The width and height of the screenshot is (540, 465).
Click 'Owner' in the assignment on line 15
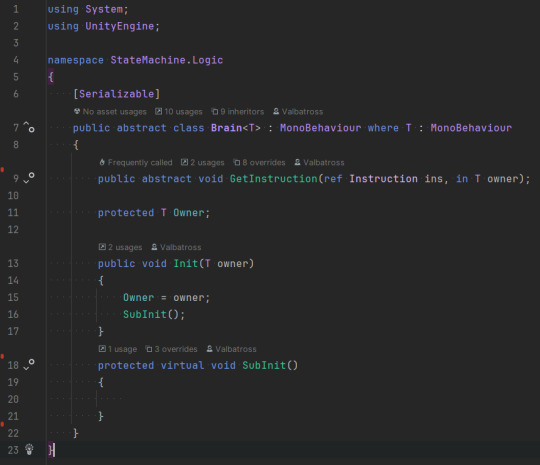138,297
